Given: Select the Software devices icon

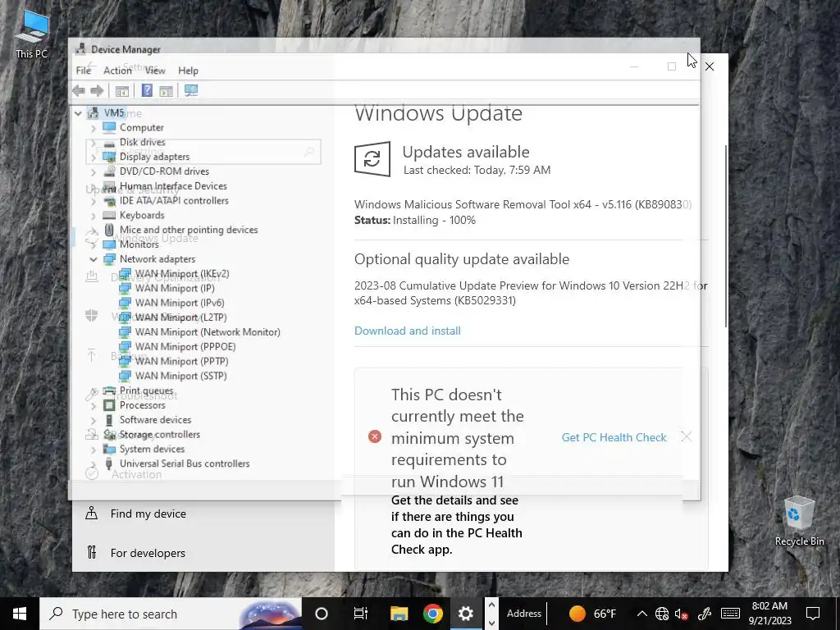Looking at the screenshot, I should 109,420.
